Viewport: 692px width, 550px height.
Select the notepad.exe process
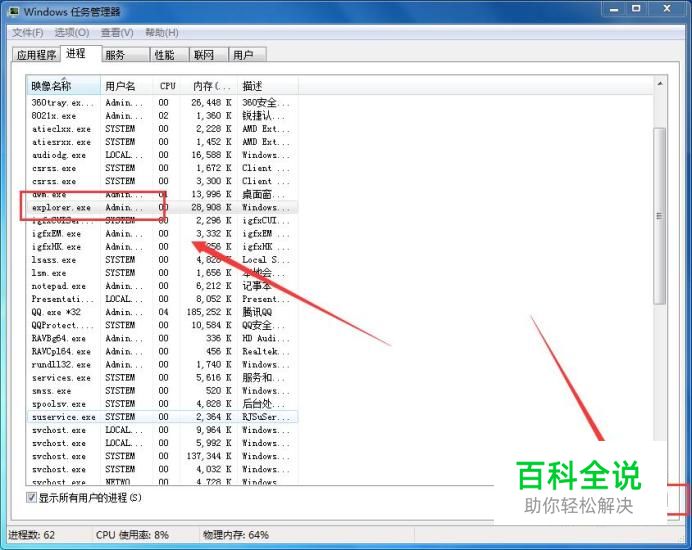pos(162,286)
